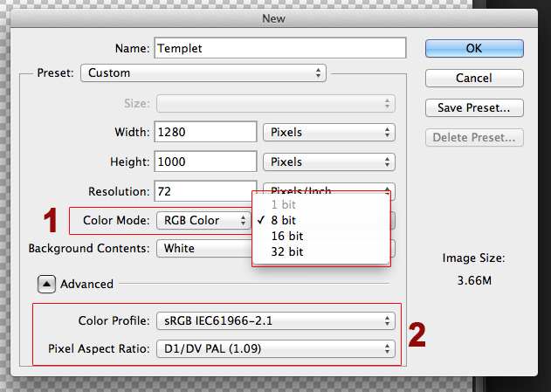Click the New dialog title bar
Screen dimensions: 551x392
pos(277,17)
